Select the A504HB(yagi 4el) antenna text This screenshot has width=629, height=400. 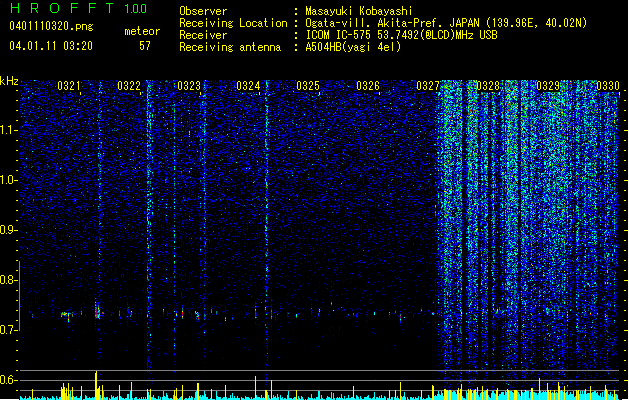[x=353, y=47]
